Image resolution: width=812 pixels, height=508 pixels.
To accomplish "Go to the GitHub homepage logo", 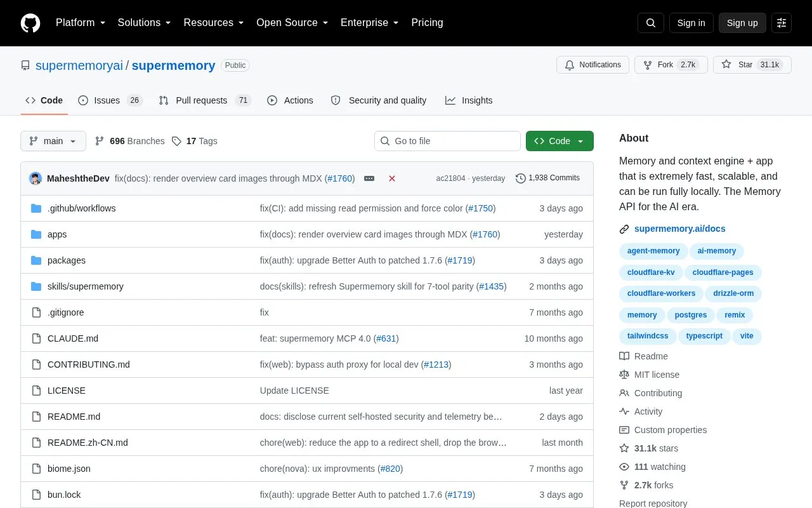I will coord(30,23).
